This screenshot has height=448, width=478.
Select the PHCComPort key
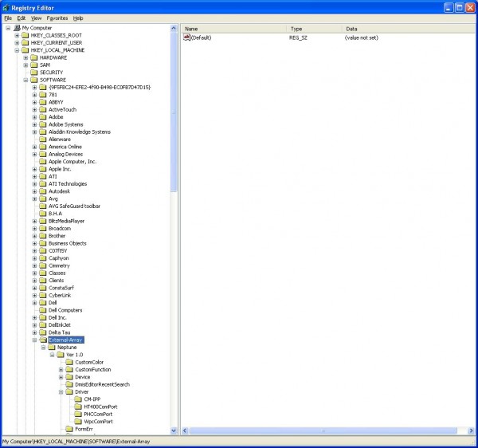click(98, 415)
